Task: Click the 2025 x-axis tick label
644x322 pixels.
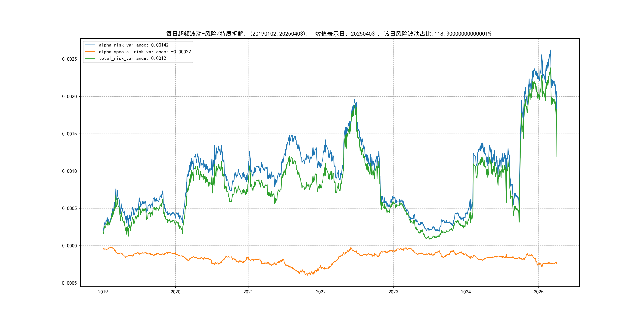Action: pyautogui.click(x=538, y=292)
